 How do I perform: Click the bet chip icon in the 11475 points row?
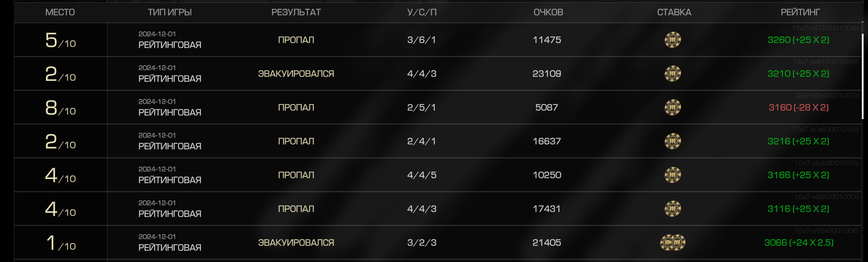pyautogui.click(x=673, y=40)
